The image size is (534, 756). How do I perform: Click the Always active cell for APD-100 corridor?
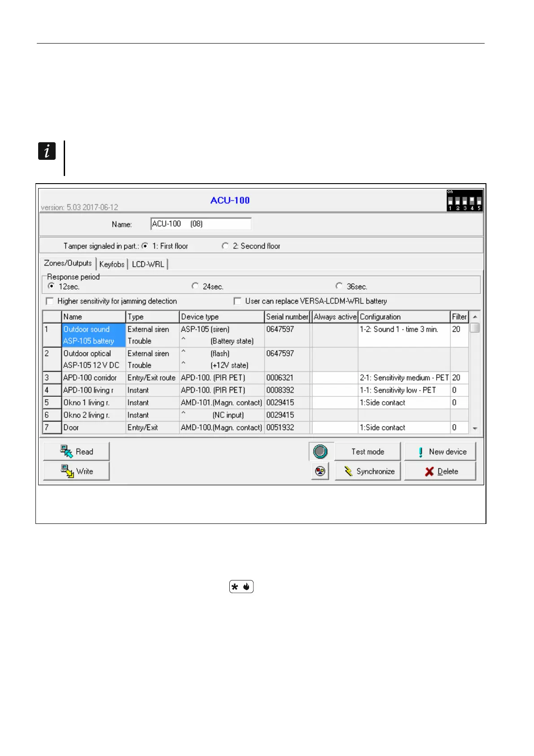[335, 378]
